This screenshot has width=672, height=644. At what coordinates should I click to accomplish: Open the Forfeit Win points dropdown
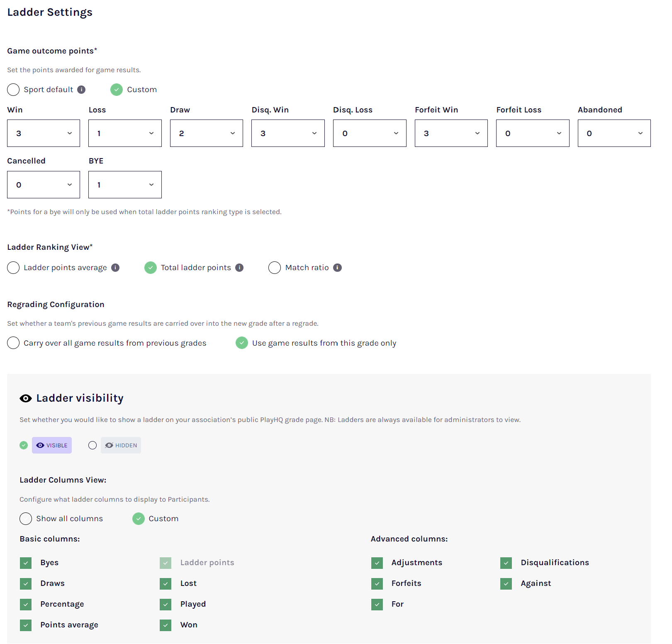451,133
